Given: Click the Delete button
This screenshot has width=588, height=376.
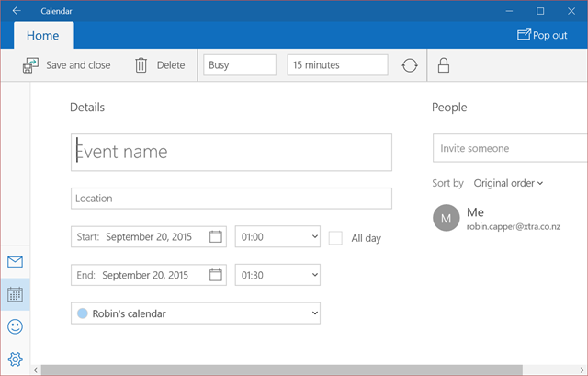Looking at the screenshot, I should (160, 65).
